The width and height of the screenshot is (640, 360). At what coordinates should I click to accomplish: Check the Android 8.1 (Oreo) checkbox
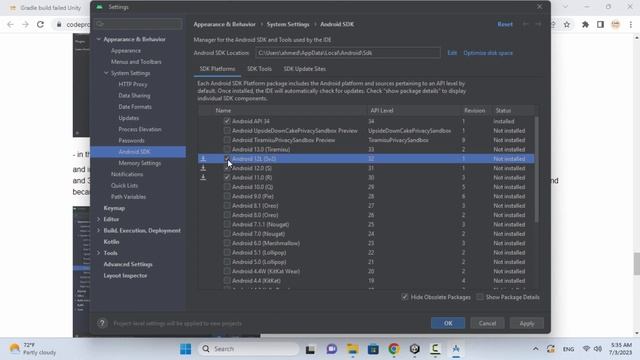[x=227, y=206]
